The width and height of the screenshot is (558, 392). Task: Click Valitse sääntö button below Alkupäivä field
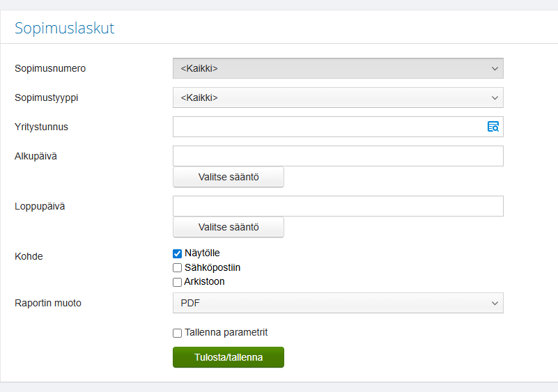pyautogui.click(x=228, y=177)
